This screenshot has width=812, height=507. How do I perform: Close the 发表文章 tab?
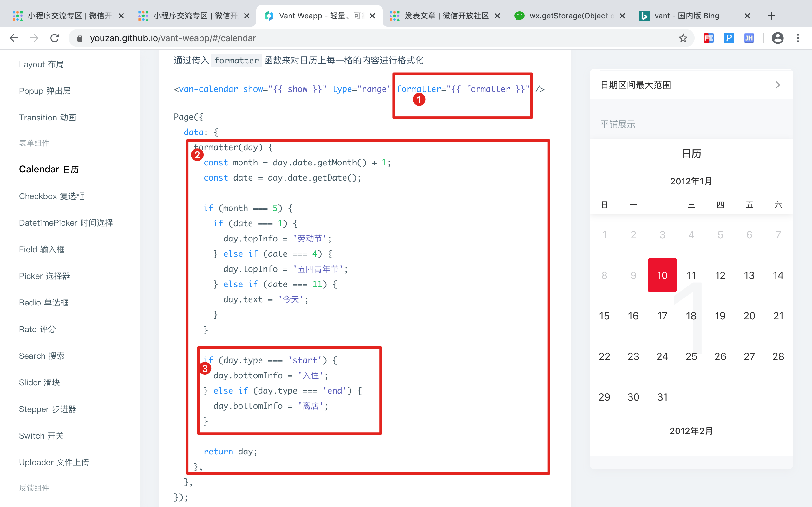point(497,16)
